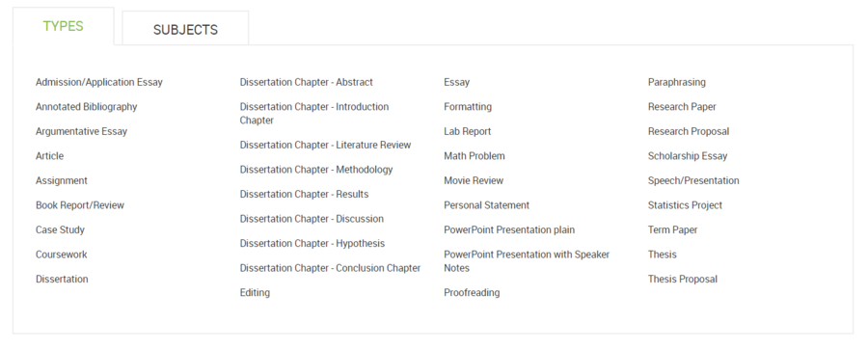Open PowerPoint Presentation with Speaker Notes
Screen dimensions: 868x349
(x=527, y=261)
